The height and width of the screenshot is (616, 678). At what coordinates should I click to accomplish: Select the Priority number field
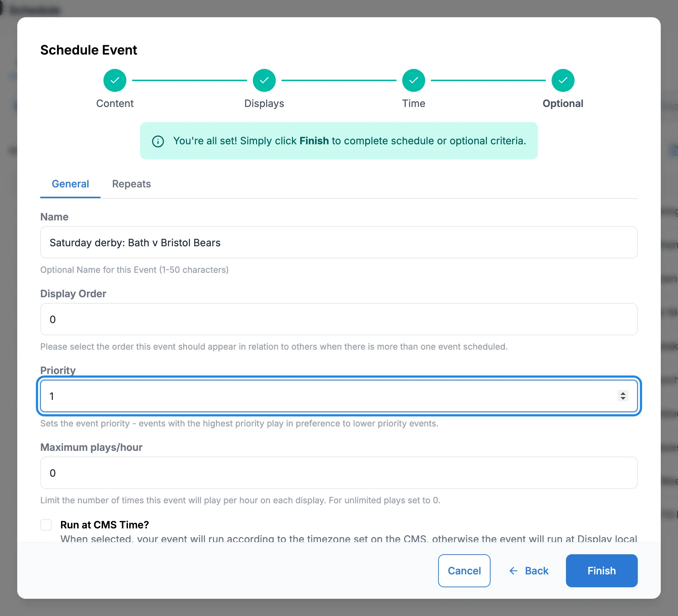pos(339,396)
